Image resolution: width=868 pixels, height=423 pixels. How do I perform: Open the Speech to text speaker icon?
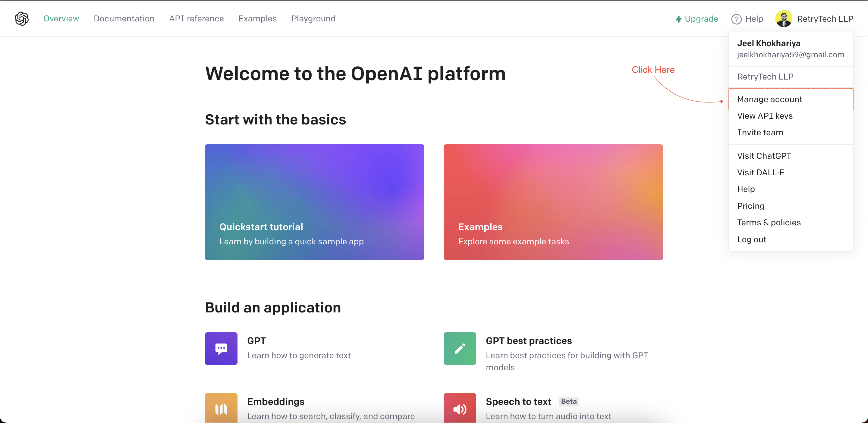coord(460,408)
